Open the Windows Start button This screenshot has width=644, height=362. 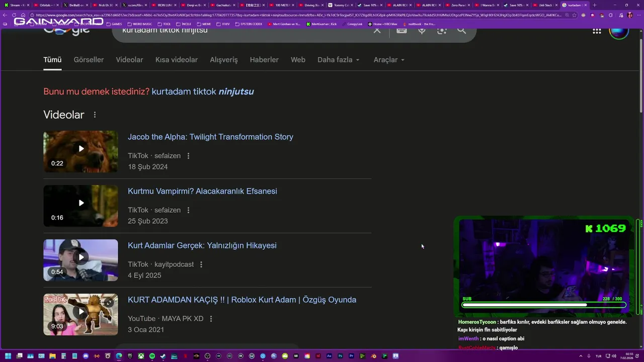coord(8,356)
